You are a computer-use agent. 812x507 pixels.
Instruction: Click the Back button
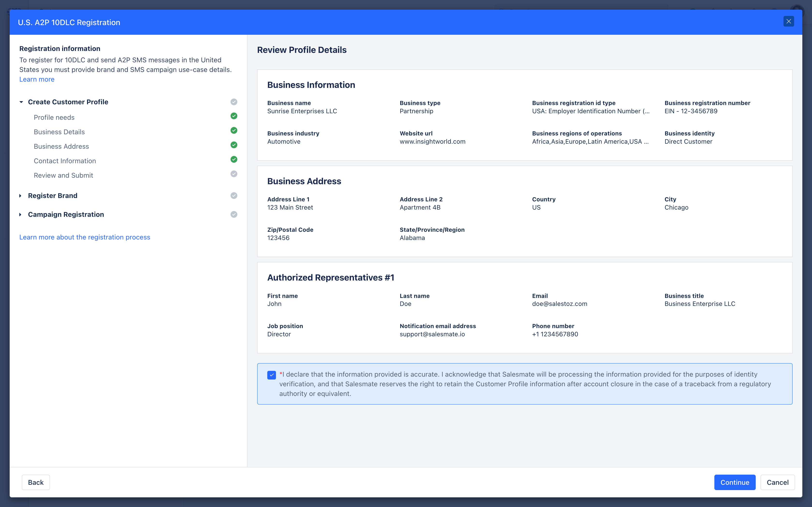click(36, 482)
